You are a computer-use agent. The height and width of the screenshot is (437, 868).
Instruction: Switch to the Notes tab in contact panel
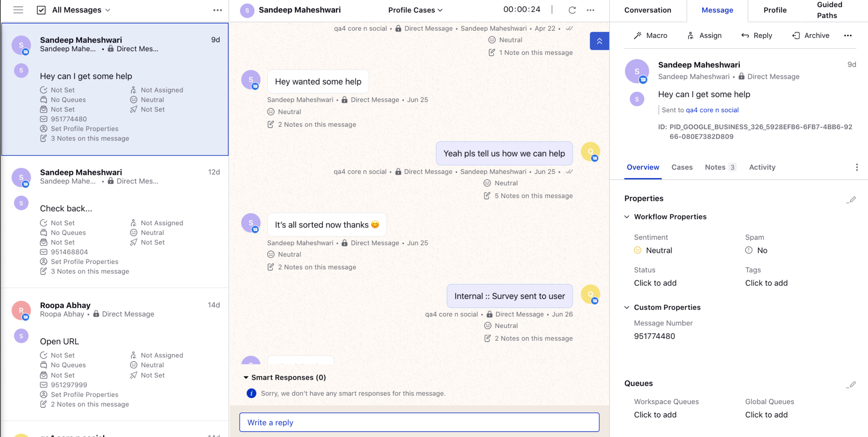tap(720, 166)
